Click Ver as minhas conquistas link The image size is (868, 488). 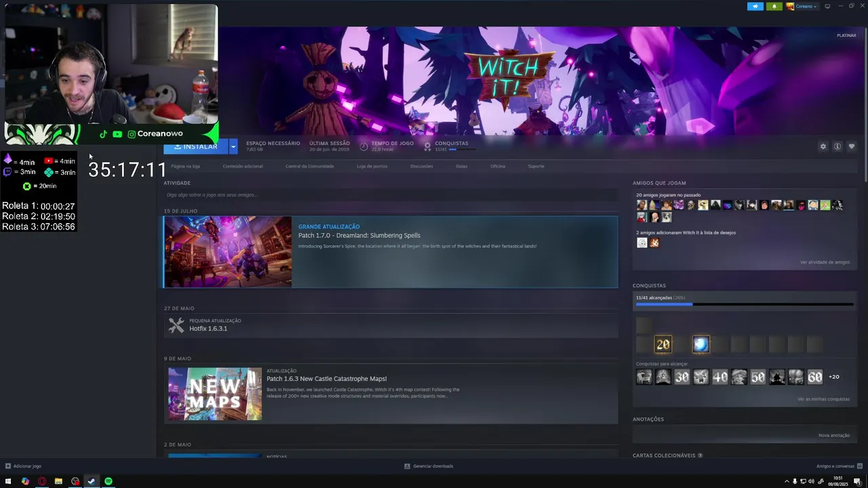tap(823, 399)
